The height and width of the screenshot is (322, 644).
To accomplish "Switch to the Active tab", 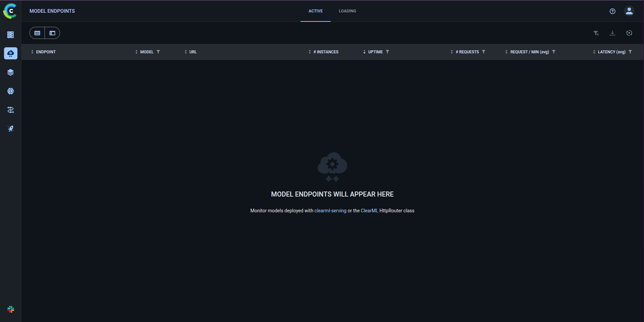I will point(316,11).
